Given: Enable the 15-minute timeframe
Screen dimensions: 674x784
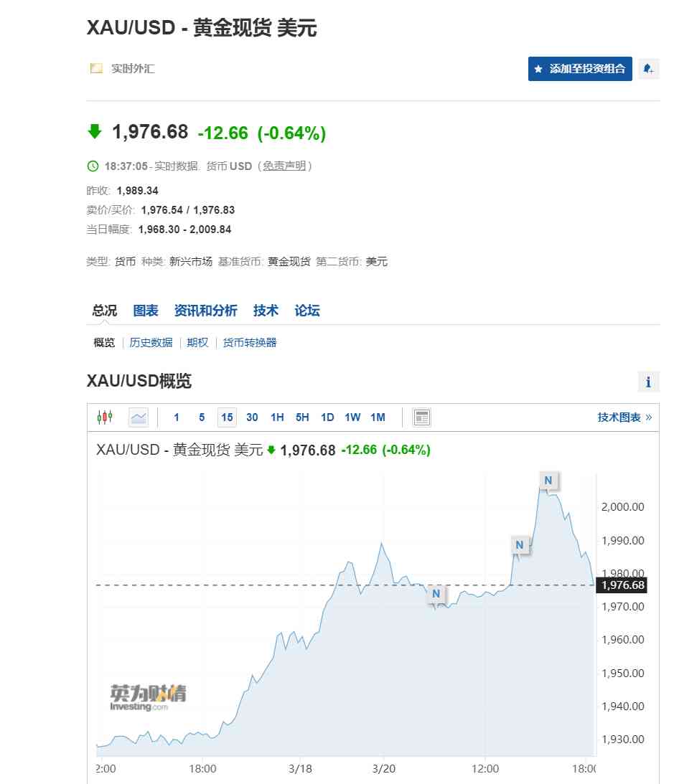Looking at the screenshot, I should [x=227, y=417].
